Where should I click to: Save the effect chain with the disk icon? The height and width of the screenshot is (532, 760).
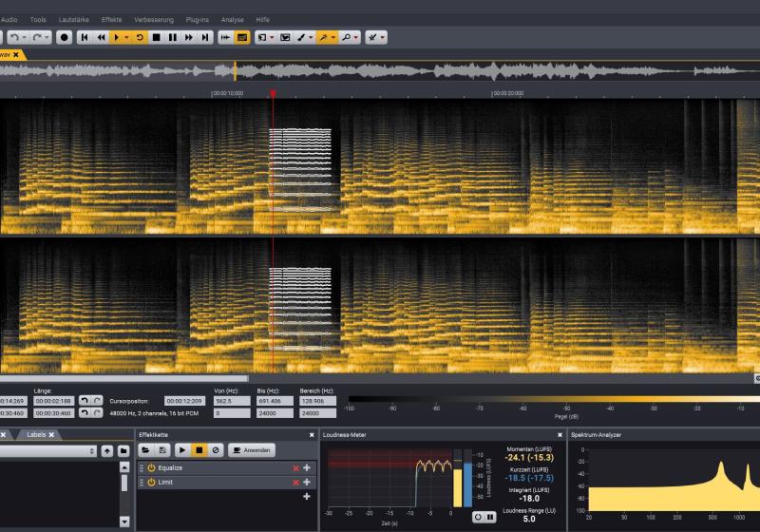pyautogui.click(x=163, y=449)
